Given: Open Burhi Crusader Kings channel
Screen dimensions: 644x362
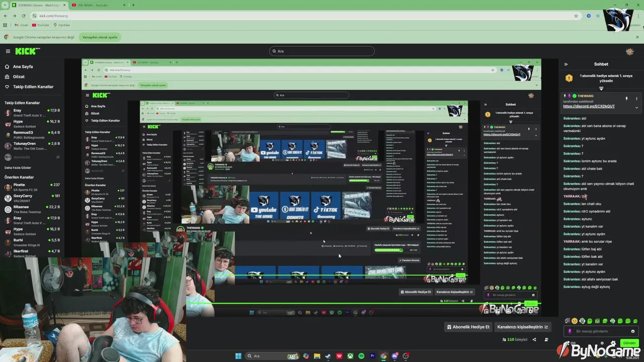Looking at the screenshot, I should coord(32,242).
